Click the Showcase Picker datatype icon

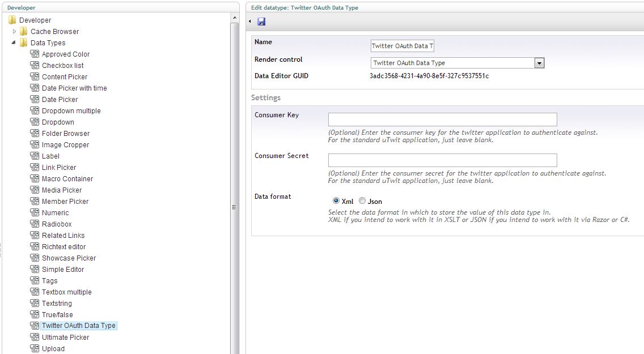tap(35, 258)
